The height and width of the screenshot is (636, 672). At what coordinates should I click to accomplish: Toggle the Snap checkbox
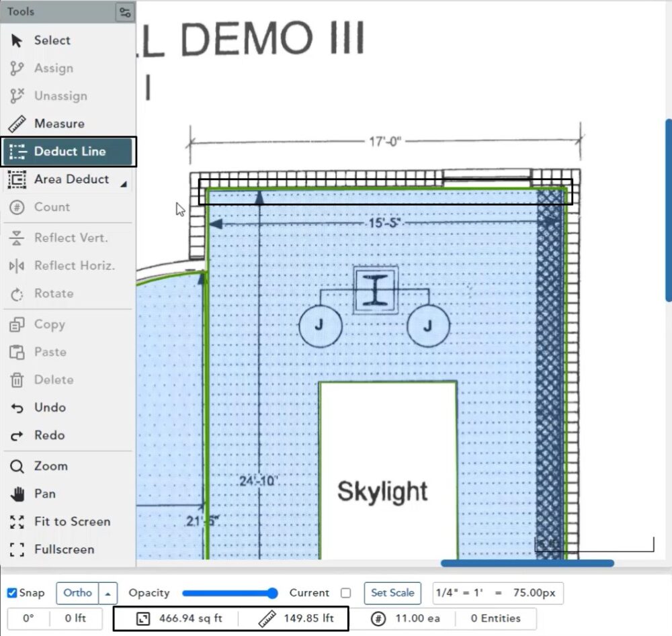(x=12, y=593)
